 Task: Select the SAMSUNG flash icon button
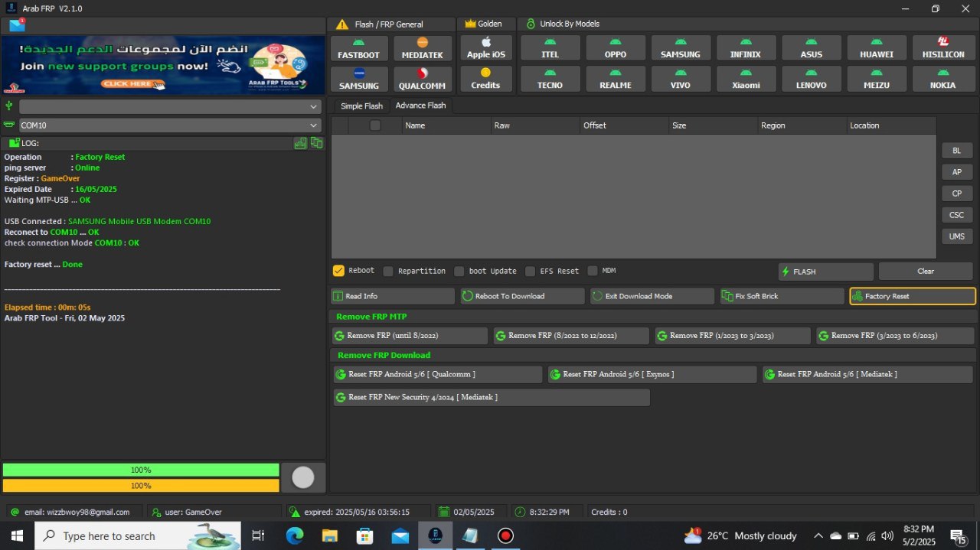[x=359, y=78]
